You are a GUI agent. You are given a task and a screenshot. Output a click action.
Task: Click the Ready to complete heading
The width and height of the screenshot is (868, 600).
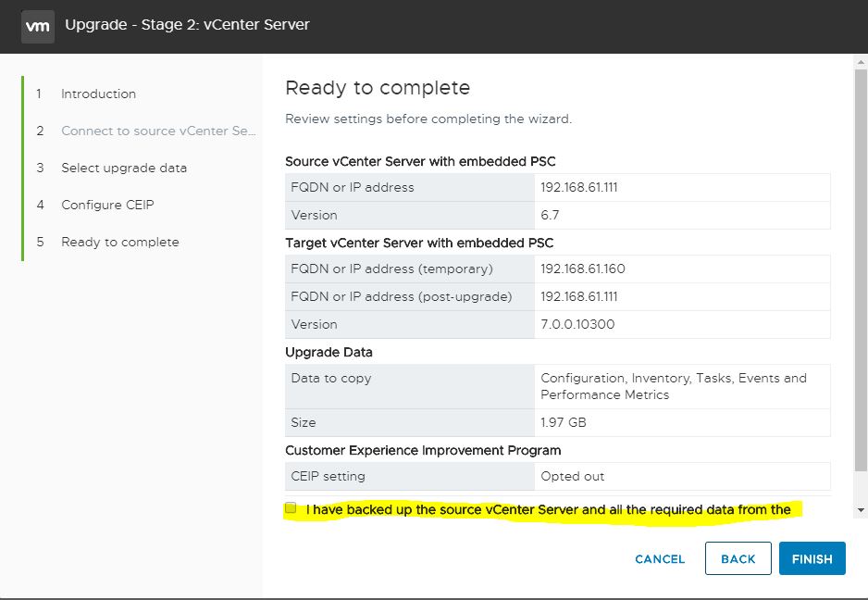tap(378, 88)
